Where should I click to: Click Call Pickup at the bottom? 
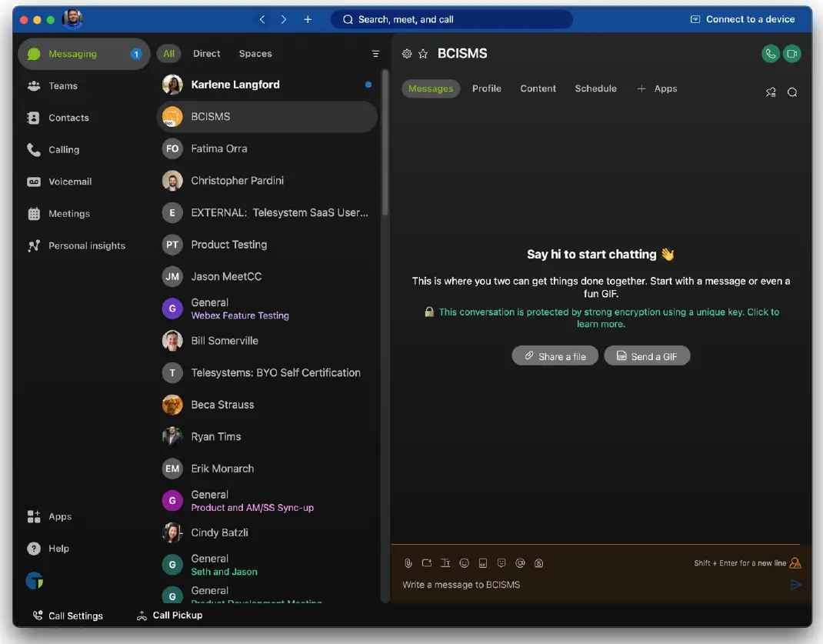[x=169, y=615]
